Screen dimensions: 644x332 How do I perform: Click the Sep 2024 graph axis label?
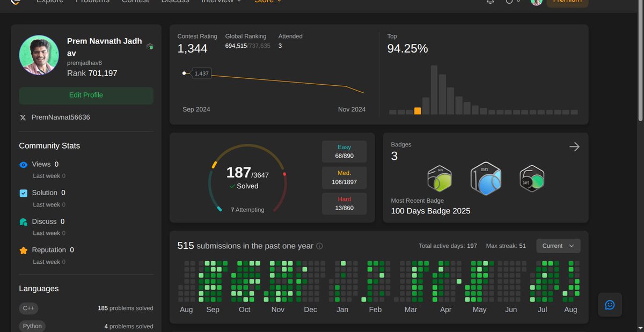(196, 109)
